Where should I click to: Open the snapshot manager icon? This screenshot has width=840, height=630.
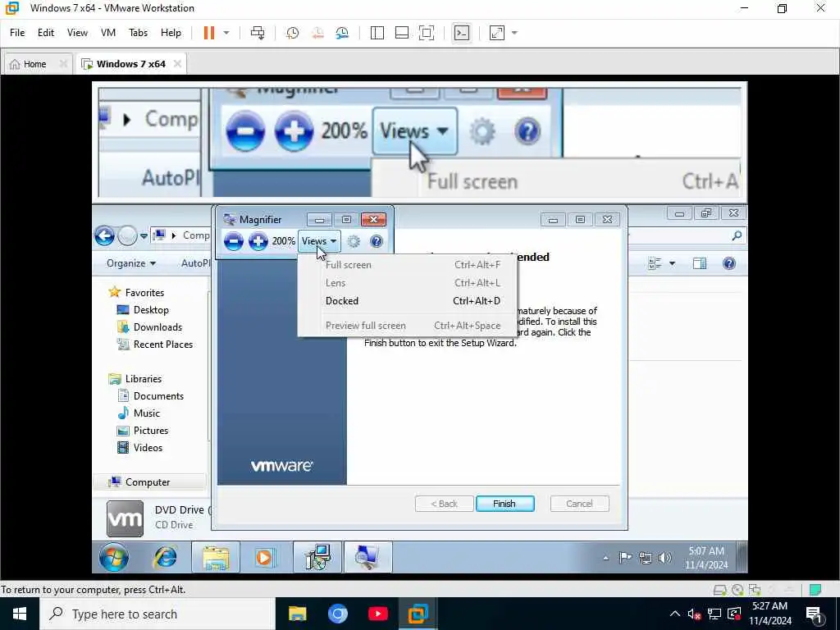342,33
